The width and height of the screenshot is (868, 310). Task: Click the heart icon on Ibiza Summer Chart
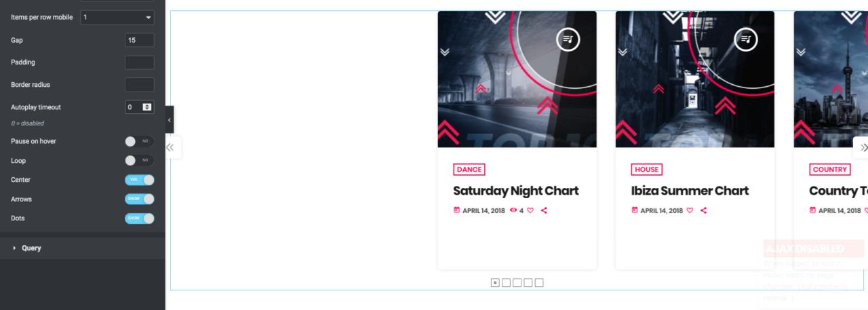690,210
